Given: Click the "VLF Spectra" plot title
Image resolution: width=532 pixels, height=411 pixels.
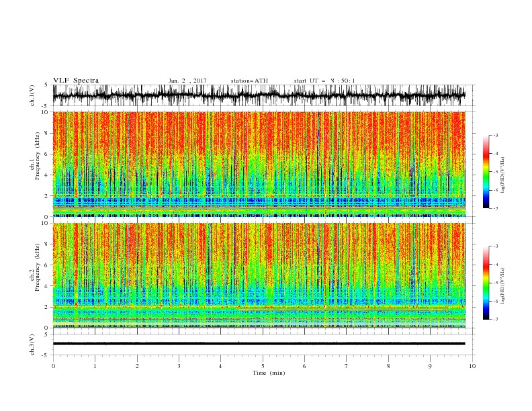Looking at the screenshot, I should click(76, 81).
